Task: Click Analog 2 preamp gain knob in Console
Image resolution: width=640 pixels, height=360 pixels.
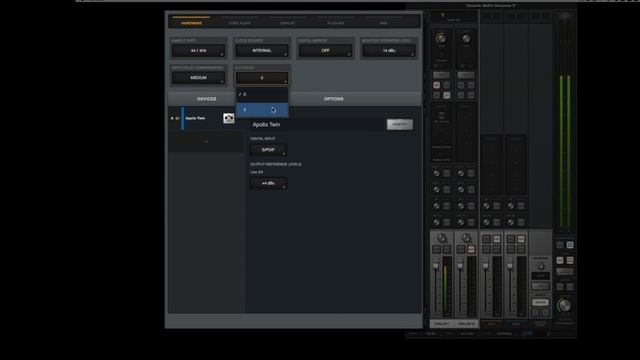Action: pyautogui.click(x=466, y=38)
